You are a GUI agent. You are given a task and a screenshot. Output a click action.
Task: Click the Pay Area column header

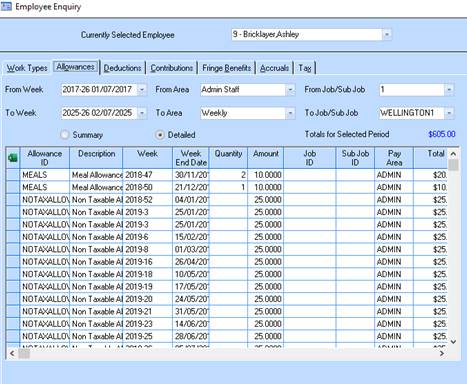pos(394,158)
